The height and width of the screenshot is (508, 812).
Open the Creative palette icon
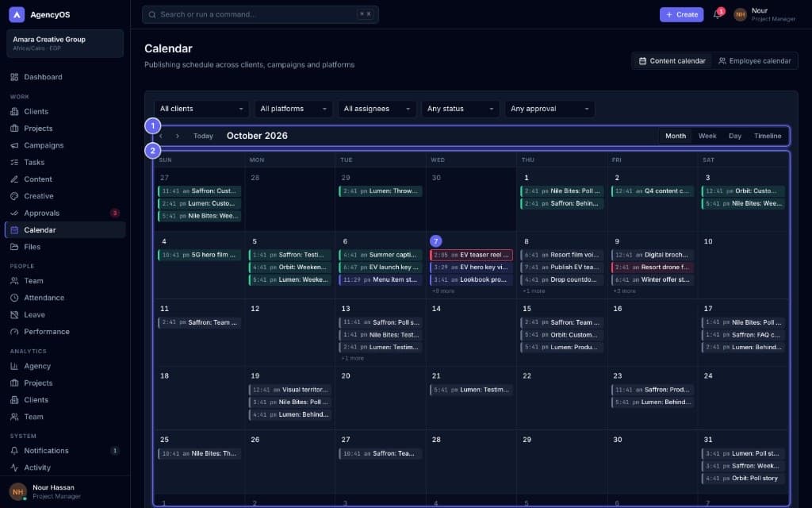click(14, 197)
